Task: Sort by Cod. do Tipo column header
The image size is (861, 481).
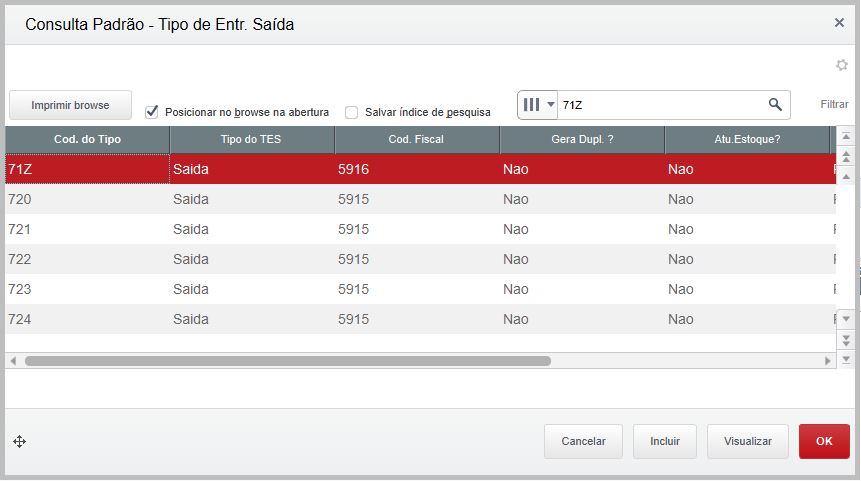Action: [87, 139]
